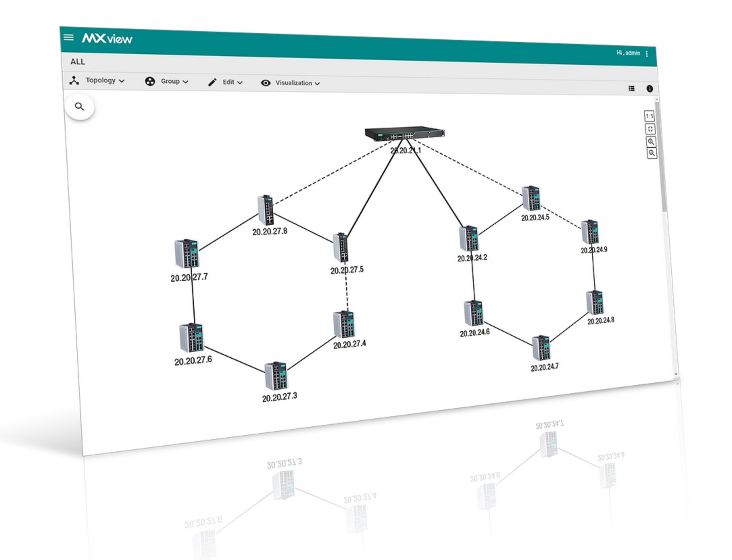This screenshot has height=560, width=732.
Task: Reset zoom with the 1:1 button
Action: point(649,117)
